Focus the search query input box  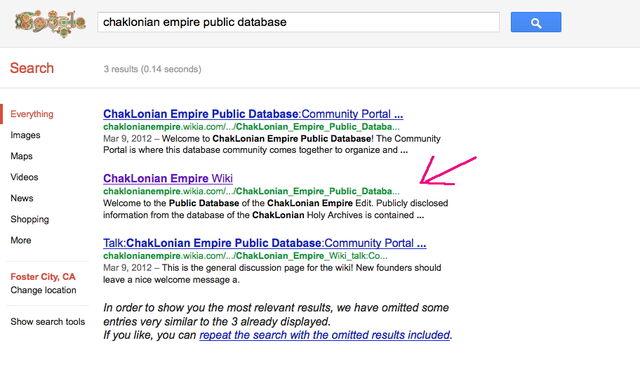298,22
